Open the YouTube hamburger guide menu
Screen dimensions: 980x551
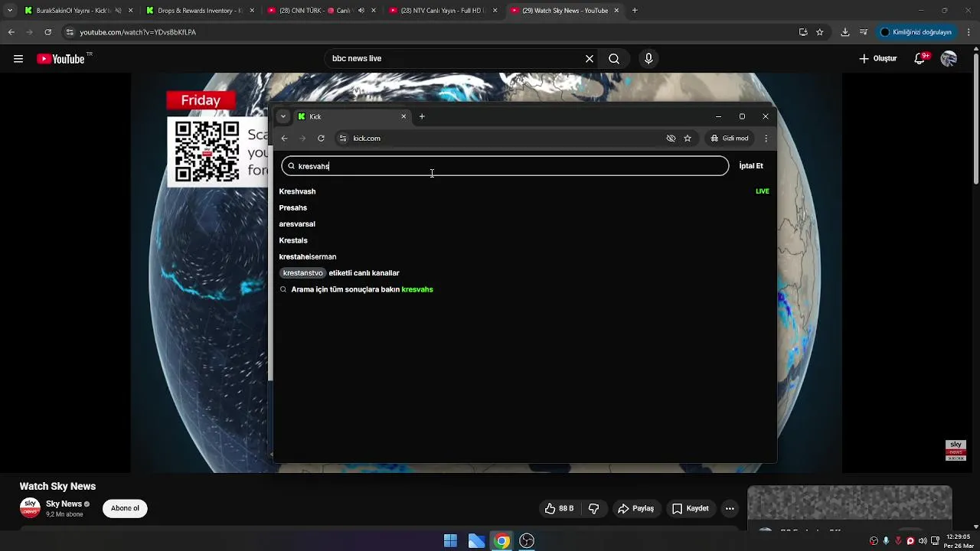[x=18, y=59]
